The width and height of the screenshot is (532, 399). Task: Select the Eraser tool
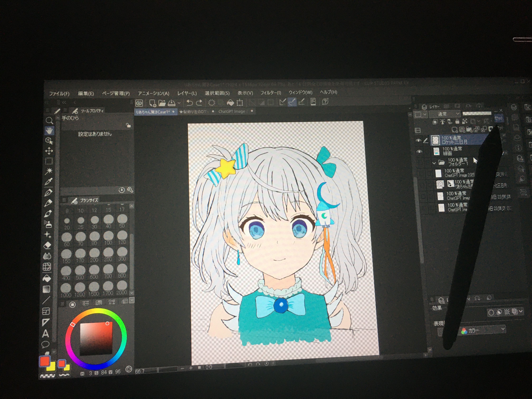point(48,245)
